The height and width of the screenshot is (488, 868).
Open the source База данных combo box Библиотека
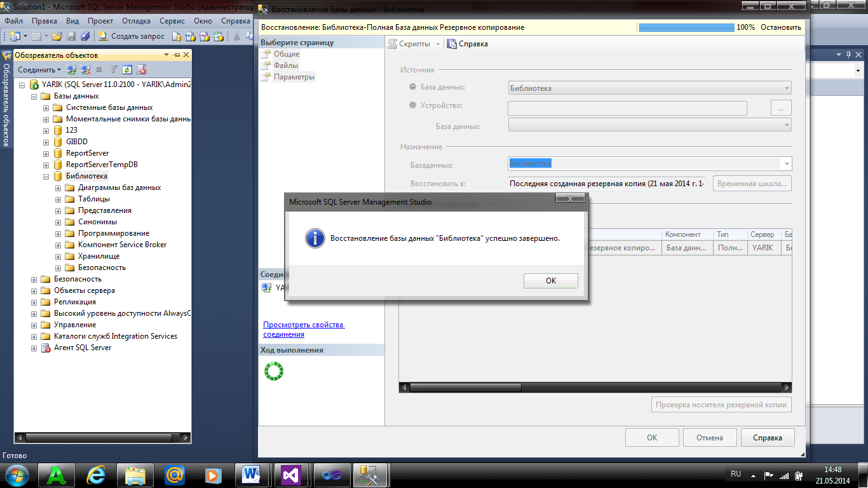[649, 88]
